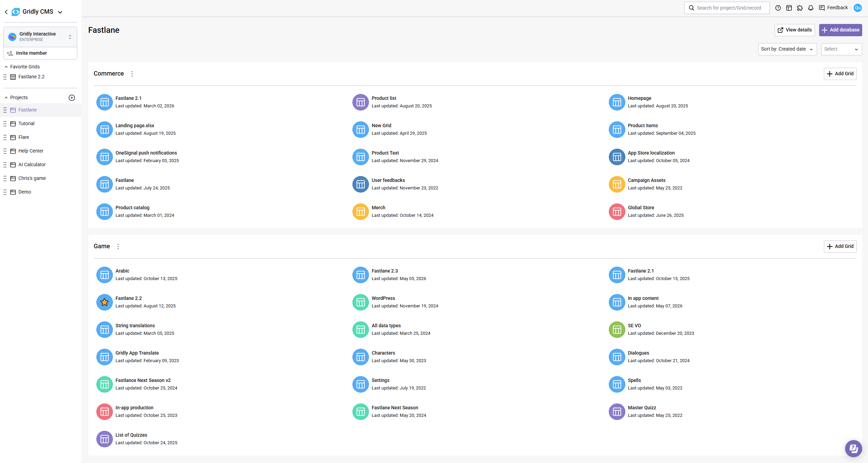This screenshot has width=868, height=463.
Task: Click the Invite member button
Action: coord(40,53)
